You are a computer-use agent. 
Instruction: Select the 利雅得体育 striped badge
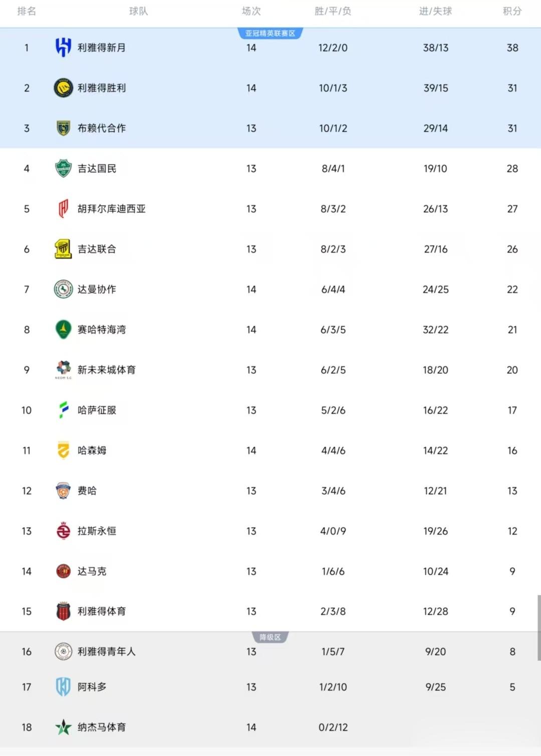click(x=63, y=611)
